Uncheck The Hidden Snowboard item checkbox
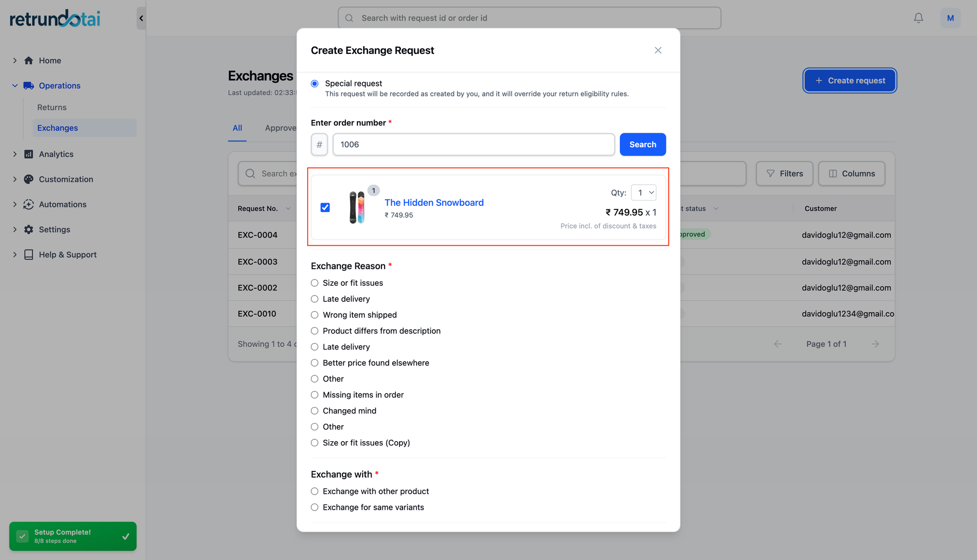The height and width of the screenshot is (560, 977). point(325,207)
